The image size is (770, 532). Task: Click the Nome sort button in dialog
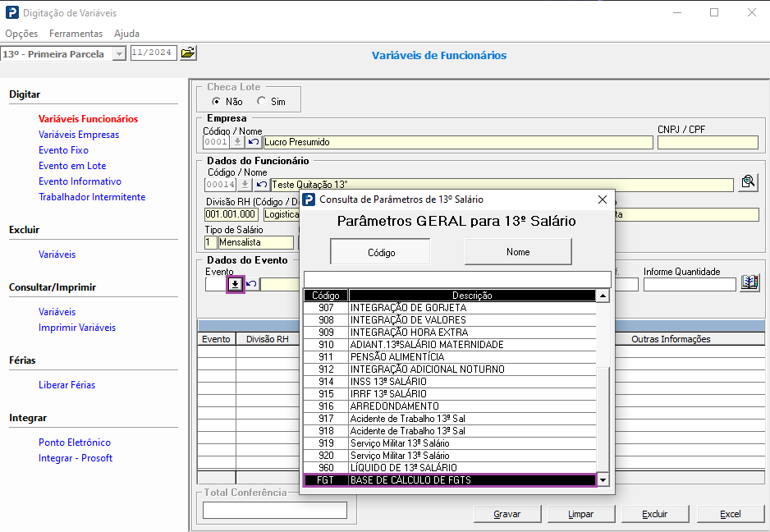[518, 251]
